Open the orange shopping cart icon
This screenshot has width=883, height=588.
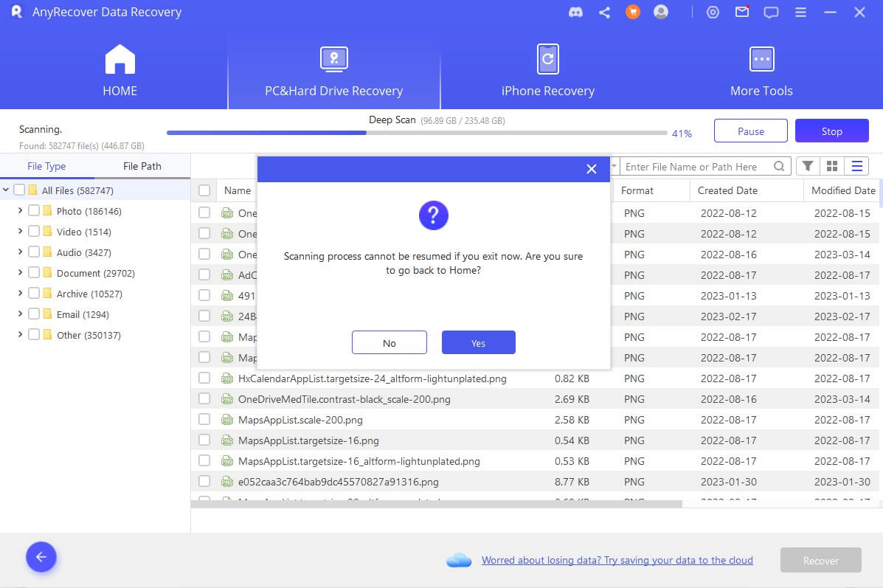[x=632, y=13]
